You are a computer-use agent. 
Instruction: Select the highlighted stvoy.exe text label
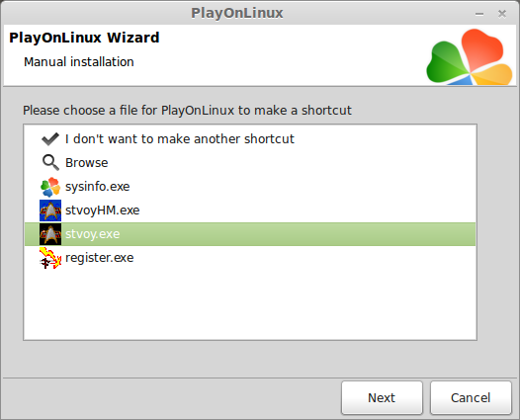point(93,234)
